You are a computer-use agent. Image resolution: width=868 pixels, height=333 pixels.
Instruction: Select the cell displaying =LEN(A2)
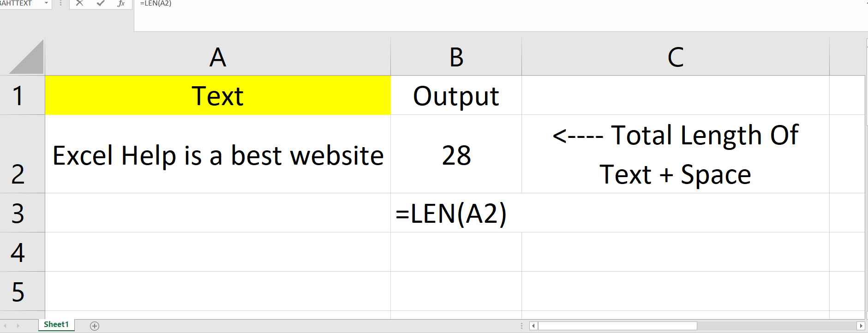[x=456, y=213]
